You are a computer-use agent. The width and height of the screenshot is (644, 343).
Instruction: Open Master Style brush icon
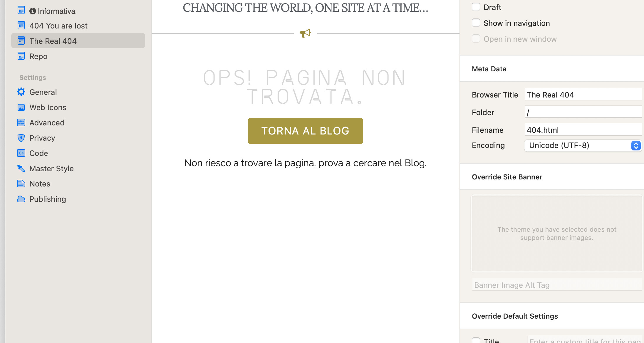click(x=21, y=169)
